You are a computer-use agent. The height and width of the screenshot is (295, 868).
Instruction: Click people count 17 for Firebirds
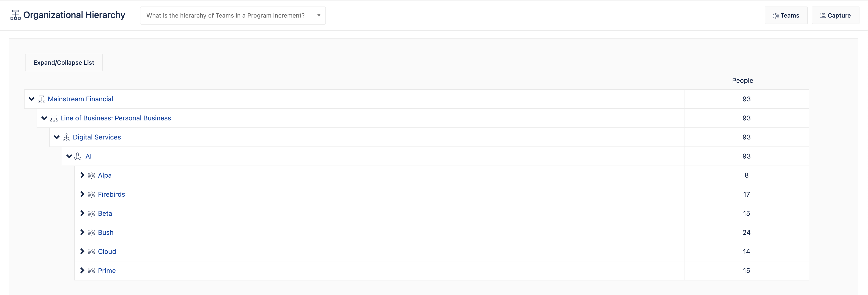(746, 194)
